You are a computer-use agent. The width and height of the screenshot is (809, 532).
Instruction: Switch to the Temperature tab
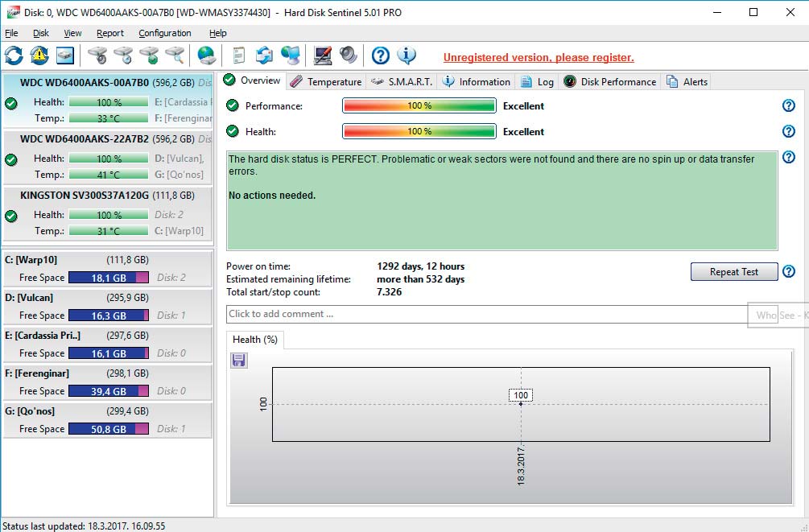click(325, 82)
